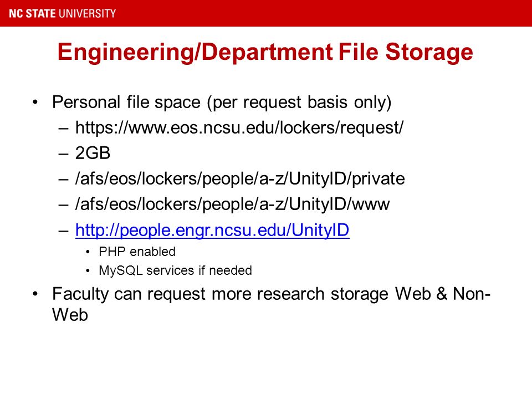Click the bullet before Personal file space

(35, 102)
